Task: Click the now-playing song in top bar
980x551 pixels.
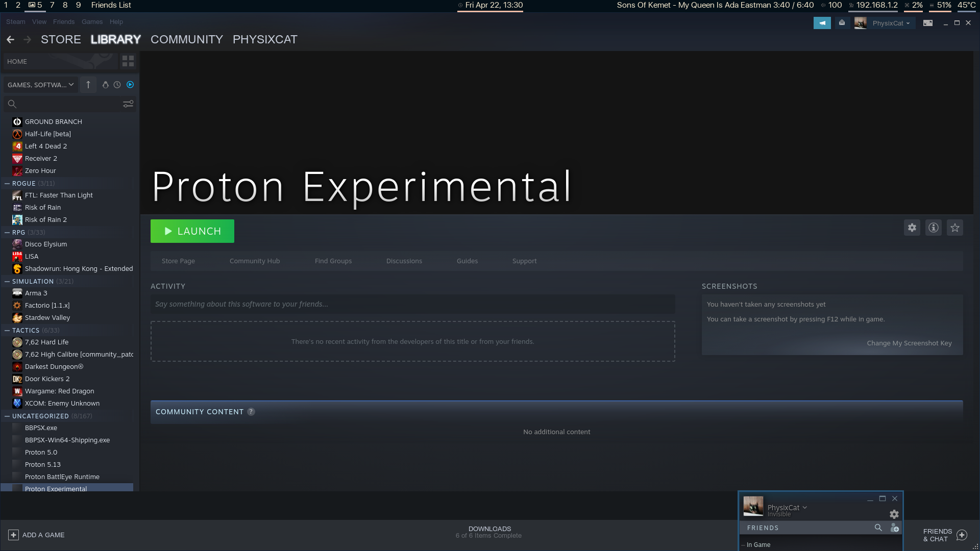Action: point(715,5)
